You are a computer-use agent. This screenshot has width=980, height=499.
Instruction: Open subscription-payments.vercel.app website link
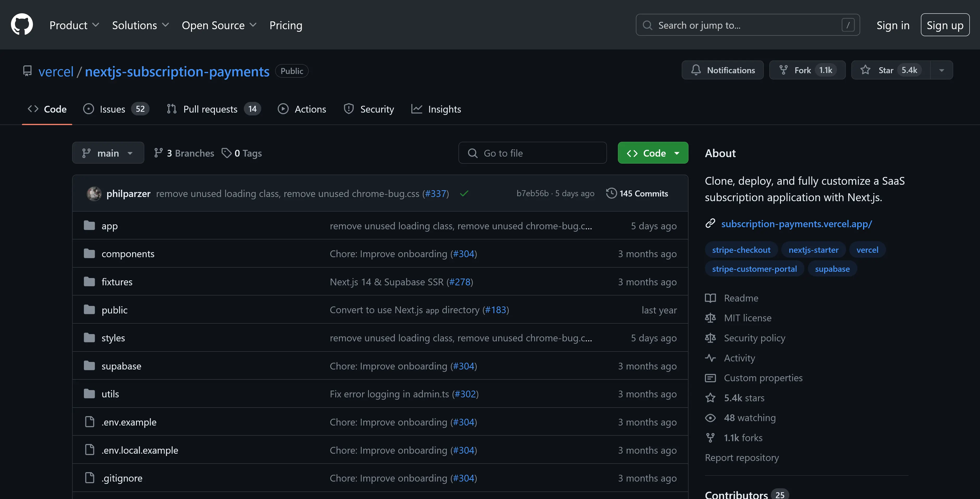pyautogui.click(x=797, y=224)
